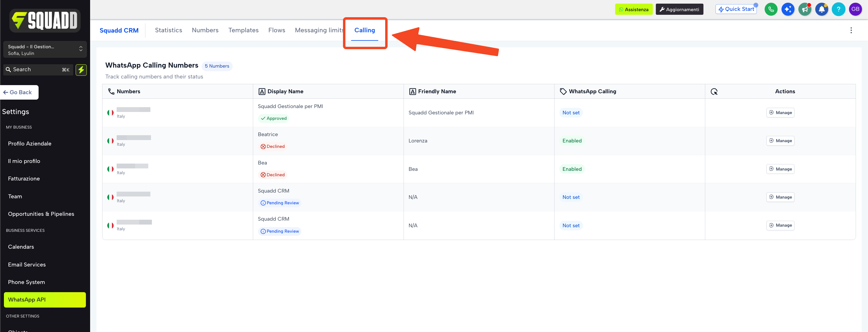The image size is (868, 332).
Task: Click the Beatrice display name
Action: click(268, 135)
